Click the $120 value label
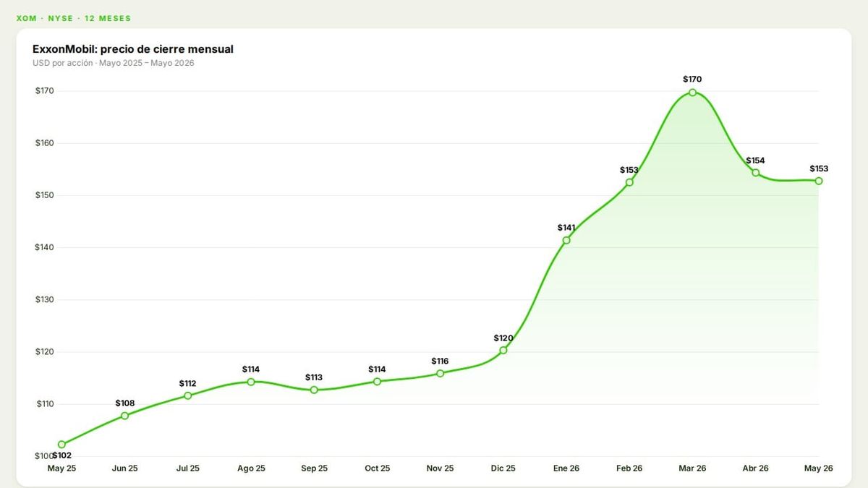Image resolution: width=868 pixels, height=488 pixels. point(503,338)
